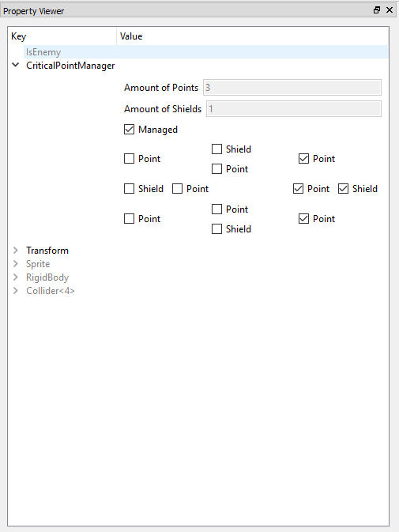Expand the Collider<4> tree node
This screenshot has height=532, width=399.
pos(15,290)
